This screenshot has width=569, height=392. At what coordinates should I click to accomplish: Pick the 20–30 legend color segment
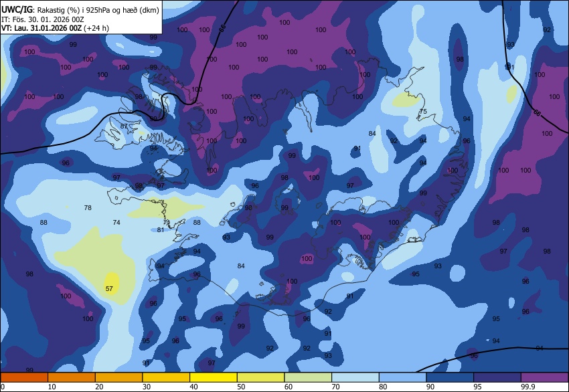(118, 377)
